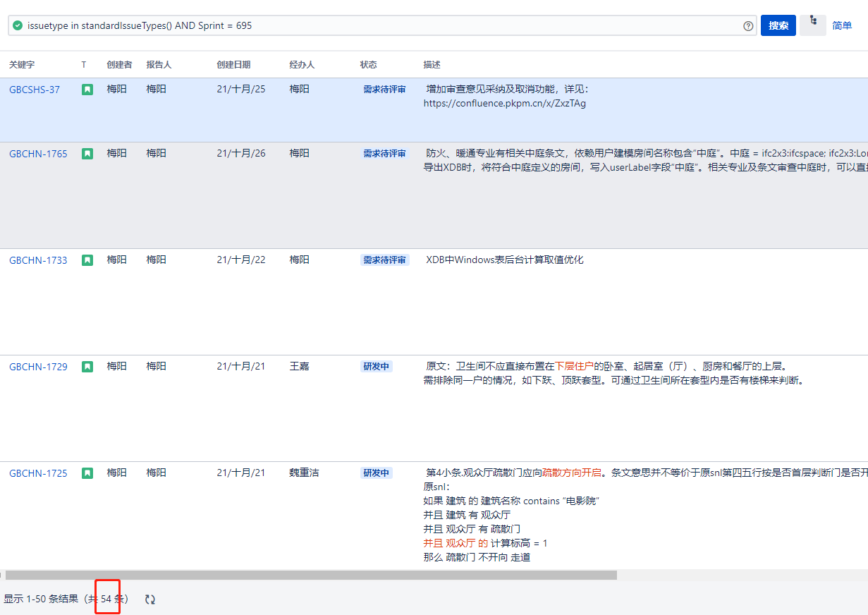Click the 搜索 button
Image resolution: width=868 pixels, height=615 pixels.
pos(778,25)
